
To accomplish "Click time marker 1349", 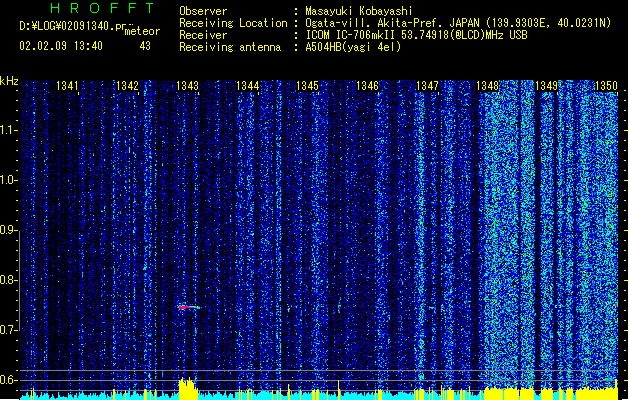I will [x=547, y=86].
